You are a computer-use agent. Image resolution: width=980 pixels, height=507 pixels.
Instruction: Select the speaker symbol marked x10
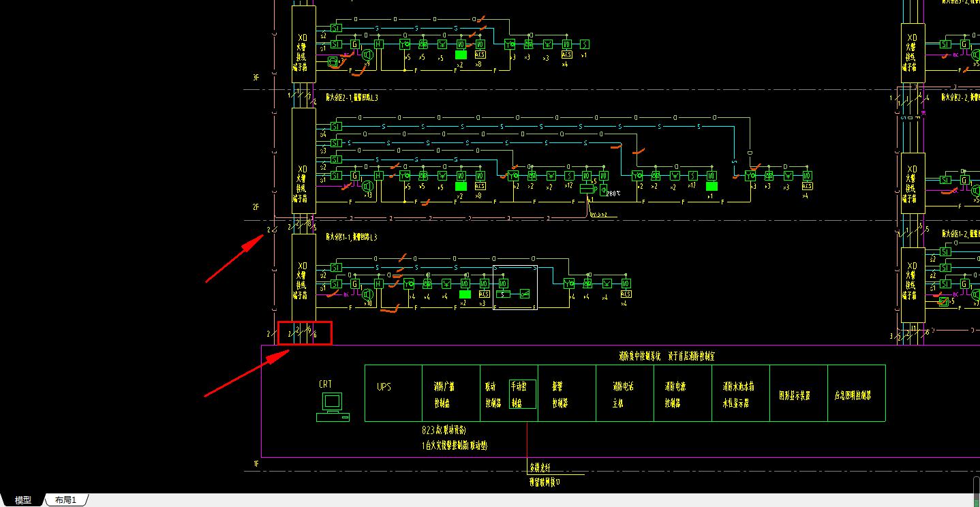pos(366,294)
